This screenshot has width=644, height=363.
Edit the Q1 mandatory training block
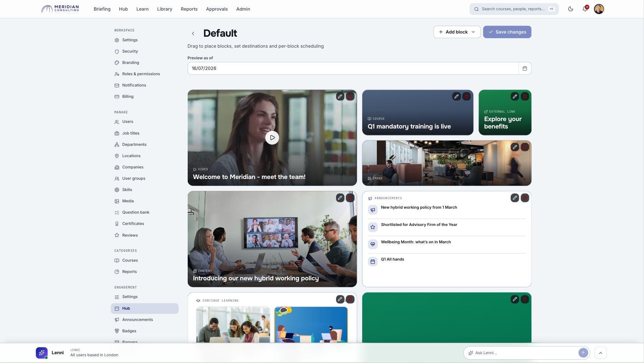[457, 96]
